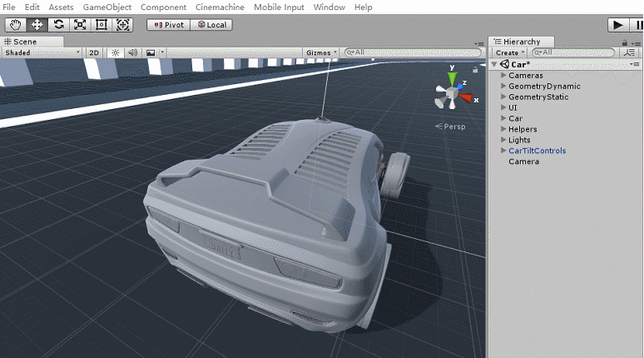Start Play mode
This screenshot has width=644, height=358.
coord(618,25)
